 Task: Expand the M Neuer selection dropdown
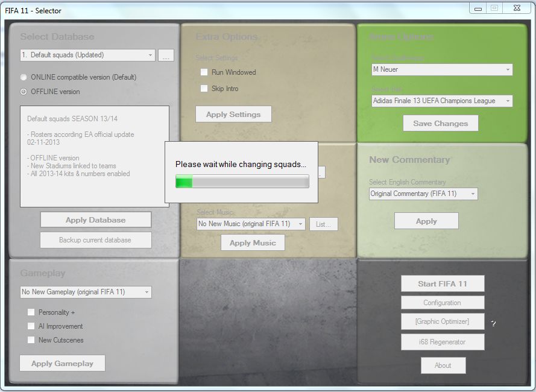(442, 69)
